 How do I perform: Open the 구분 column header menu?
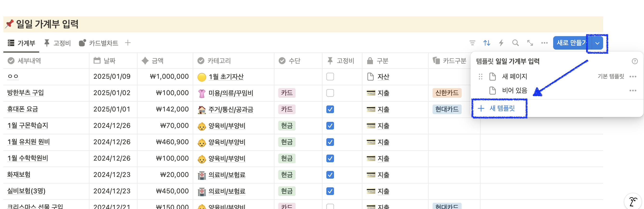[395, 61]
